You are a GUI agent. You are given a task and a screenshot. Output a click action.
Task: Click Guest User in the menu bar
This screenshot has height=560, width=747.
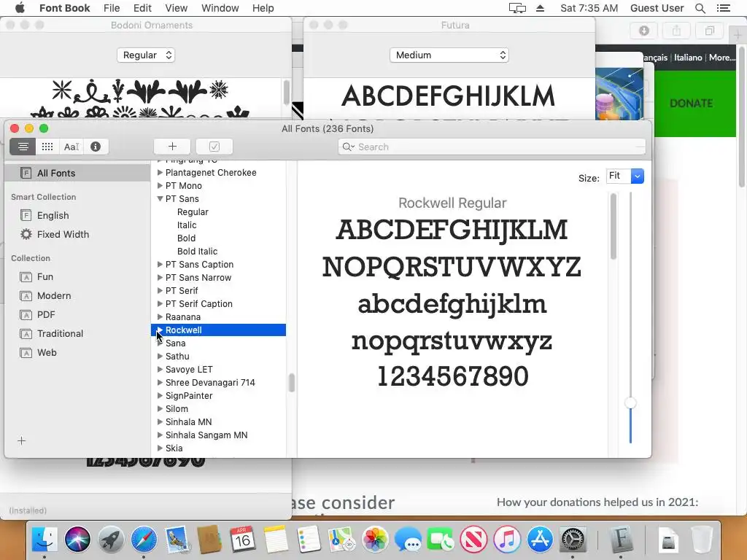tap(657, 8)
